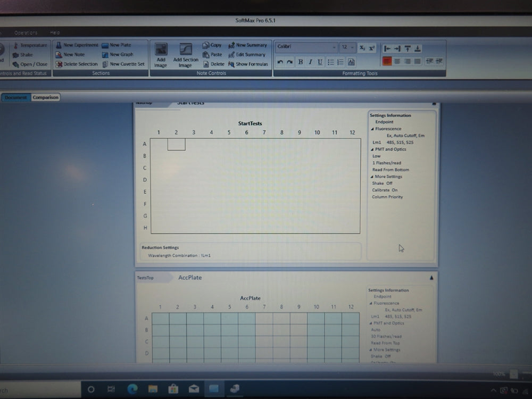Click Paste in Note Controls
Image resolution: width=532 pixels, height=399 pixels.
click(212, 54)
